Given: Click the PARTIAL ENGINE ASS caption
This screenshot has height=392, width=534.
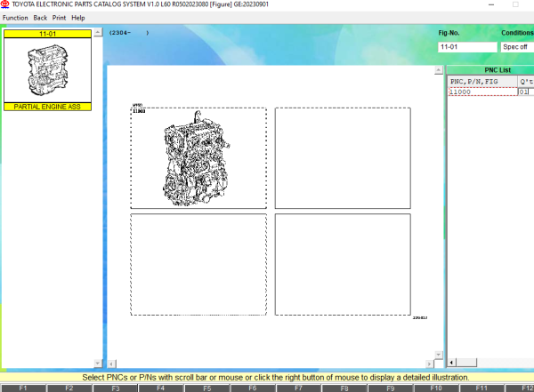Looking at the screenshot, I should [48, 107].
